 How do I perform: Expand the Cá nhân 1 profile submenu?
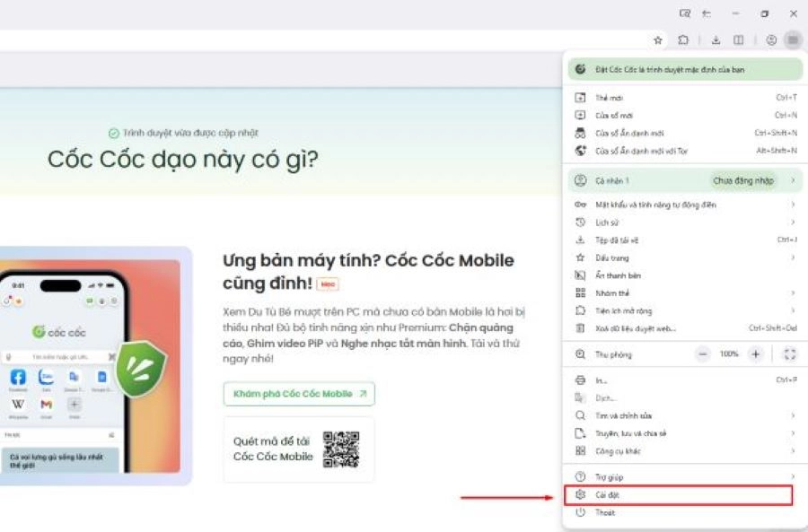tap(685, 180)
